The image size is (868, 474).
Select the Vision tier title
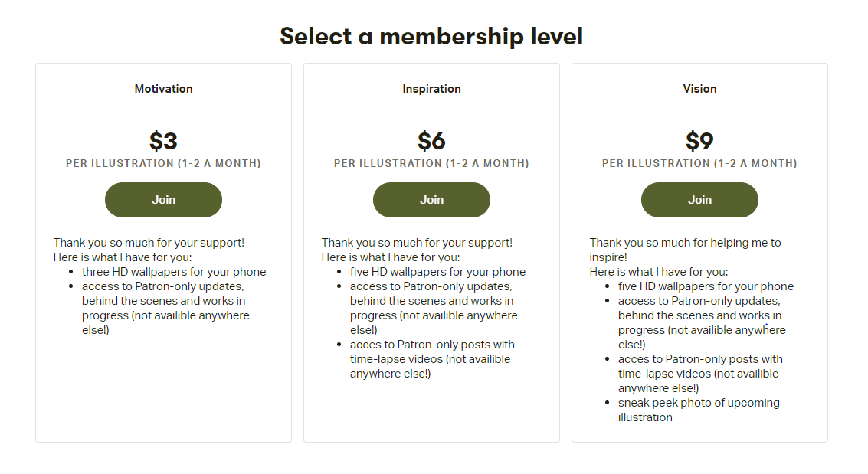click(x=699, y=89)
